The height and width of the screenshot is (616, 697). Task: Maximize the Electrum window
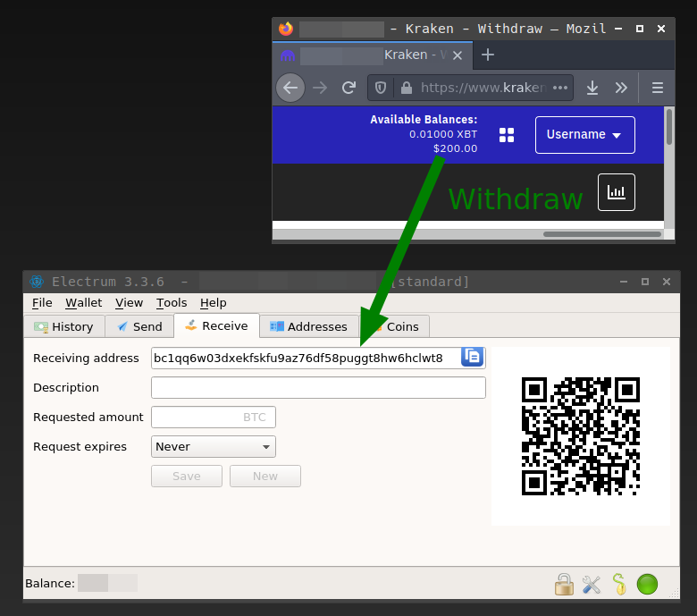click(x=645, y=282)
